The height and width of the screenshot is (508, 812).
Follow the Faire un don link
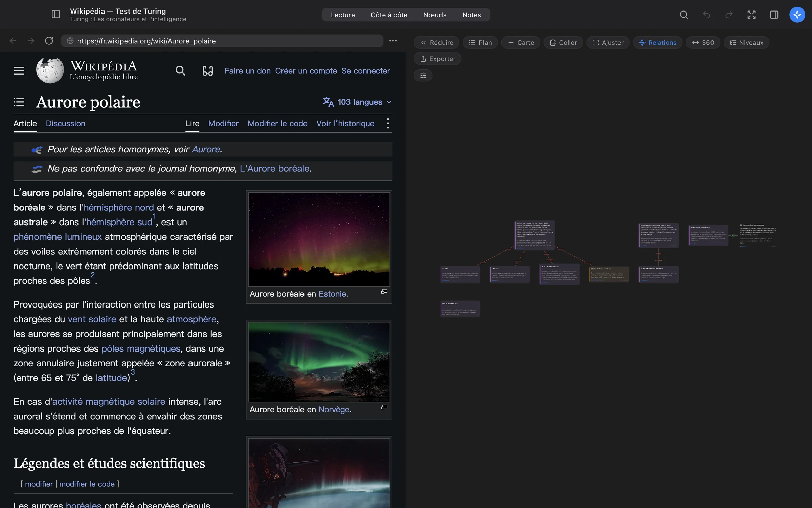247,71
